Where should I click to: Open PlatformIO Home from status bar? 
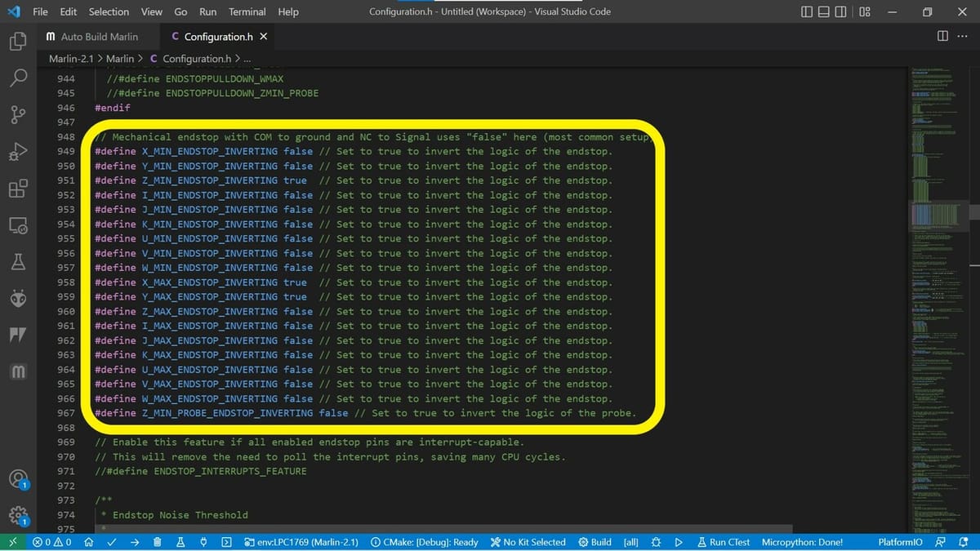89,542
